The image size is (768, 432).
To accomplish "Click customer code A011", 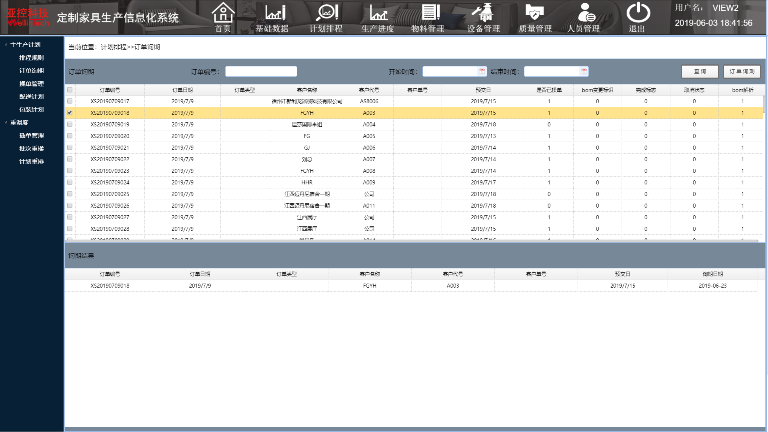I will [x=369, y=206].
